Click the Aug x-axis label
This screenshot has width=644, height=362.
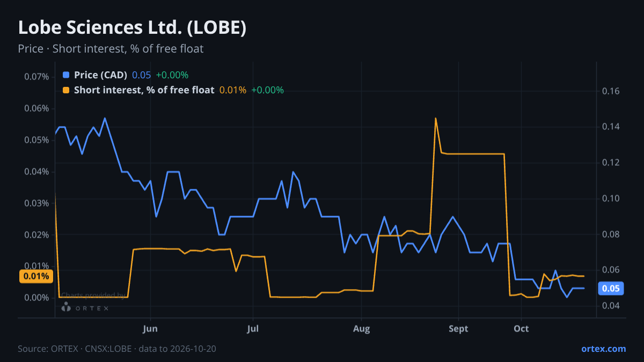[x=362, y=328]
